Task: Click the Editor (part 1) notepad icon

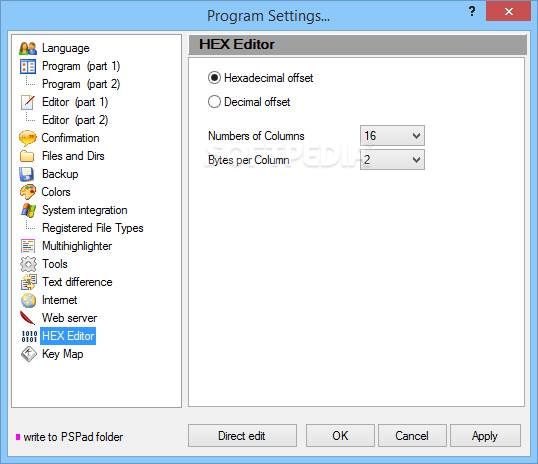Action: click(x=28, y=102)
